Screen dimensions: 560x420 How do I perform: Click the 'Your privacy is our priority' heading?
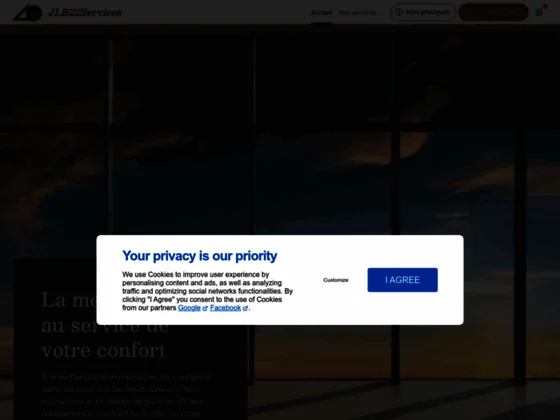pos(200,256)
